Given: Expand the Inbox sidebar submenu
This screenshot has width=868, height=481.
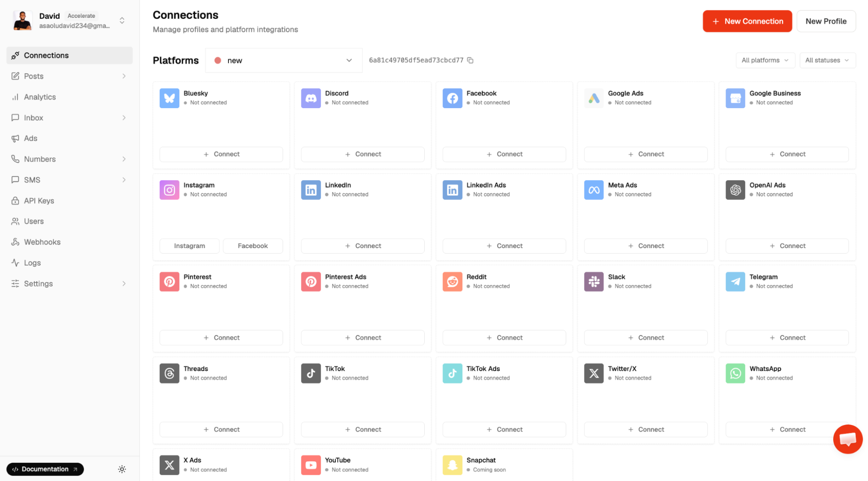Looking at the screenshot, I should tap(124, 118).
